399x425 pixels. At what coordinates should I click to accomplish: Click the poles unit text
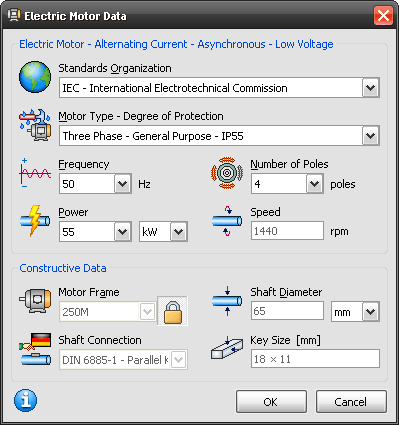[343, 185]
